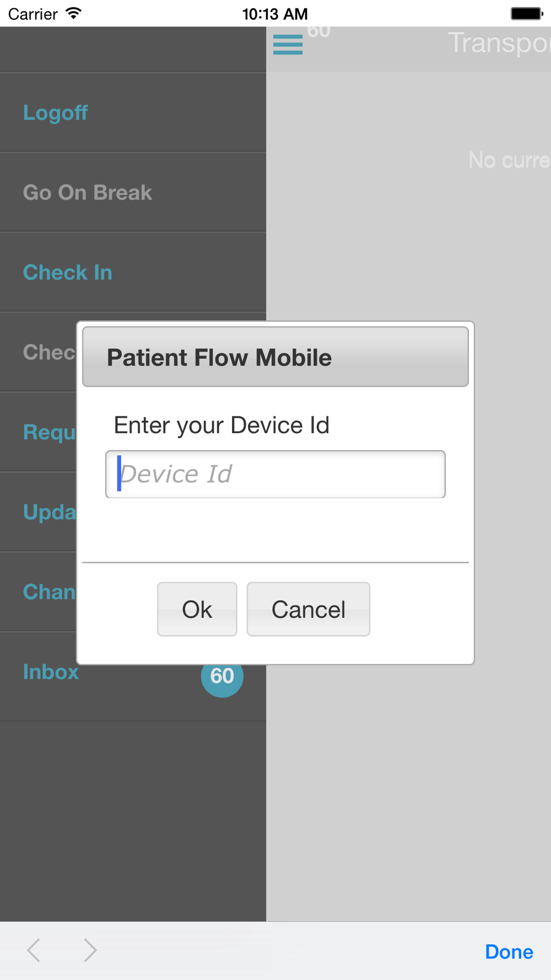Tap the Inbox 60 unread badge

pyautogui.click(x=222, y=677)
